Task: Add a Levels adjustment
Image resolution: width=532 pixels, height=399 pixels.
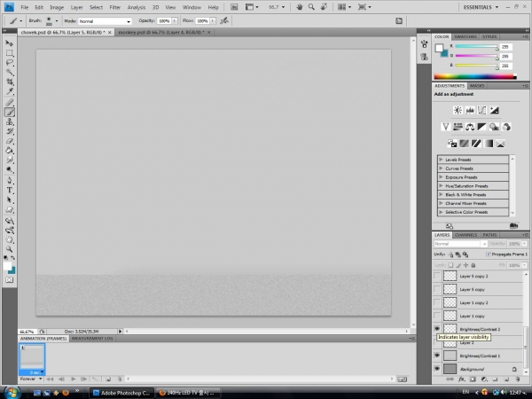Action: 470,110
